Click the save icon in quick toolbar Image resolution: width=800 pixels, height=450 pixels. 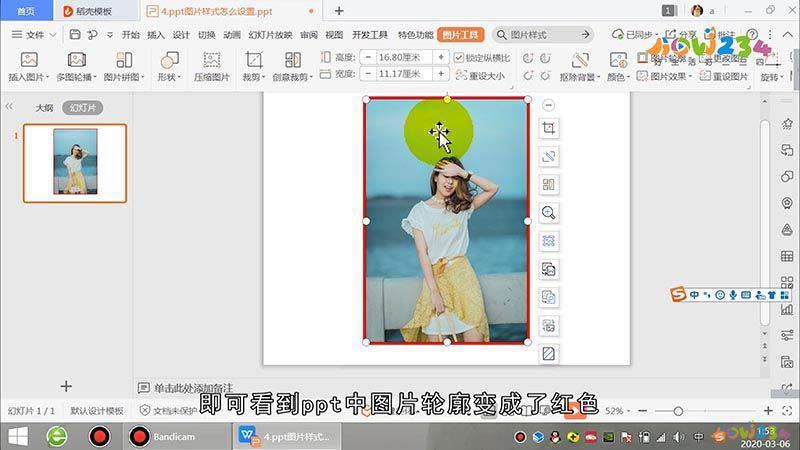pos(75,35)
